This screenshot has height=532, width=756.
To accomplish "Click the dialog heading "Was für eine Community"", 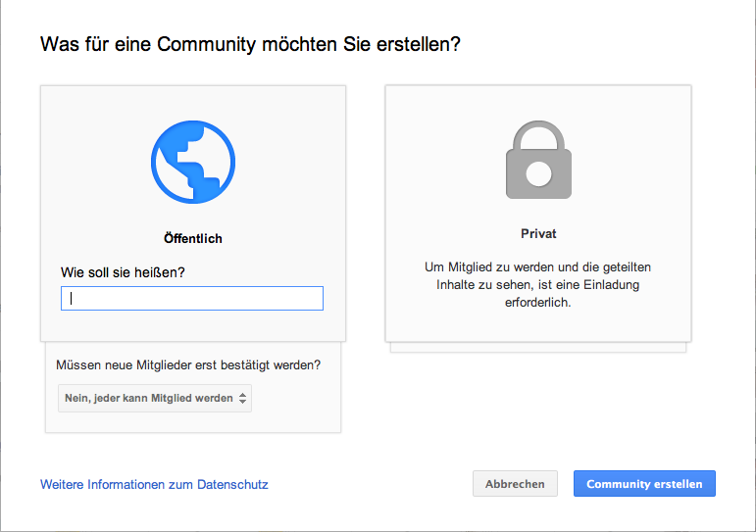I will pyautogui.click(x=250, y=45).
